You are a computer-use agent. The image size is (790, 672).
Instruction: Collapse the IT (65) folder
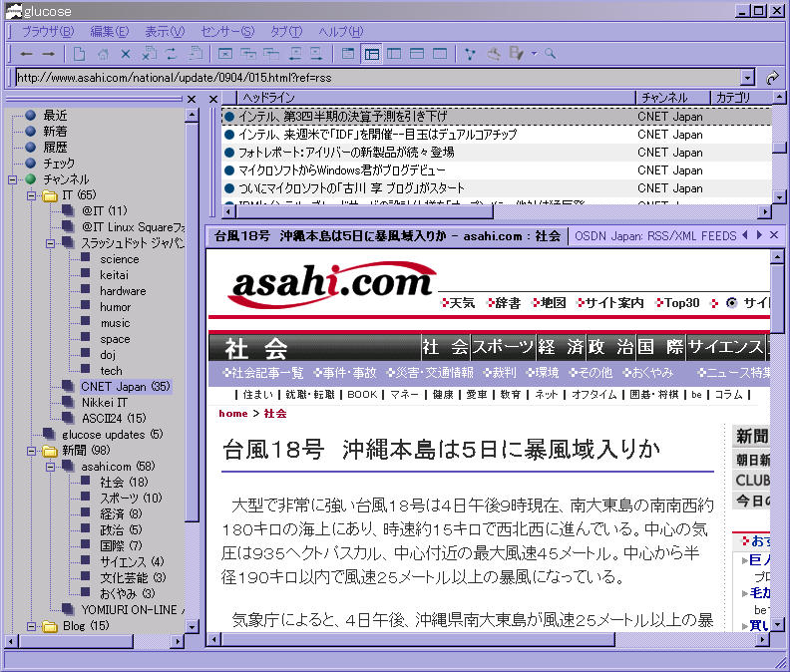pyautogui.click(x=31, y=195)
